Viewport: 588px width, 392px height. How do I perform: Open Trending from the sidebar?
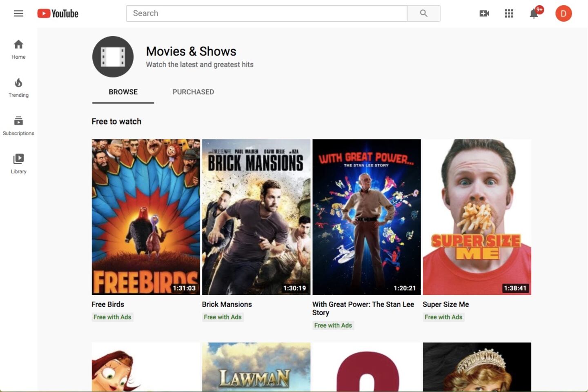[18, 88]
